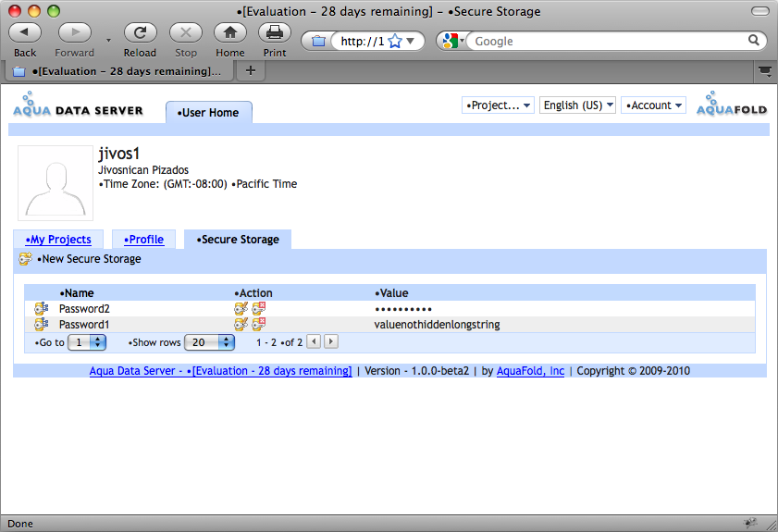Click the Jivosnican Pizados full name text
778x532 pixels.
coord(143,170)
